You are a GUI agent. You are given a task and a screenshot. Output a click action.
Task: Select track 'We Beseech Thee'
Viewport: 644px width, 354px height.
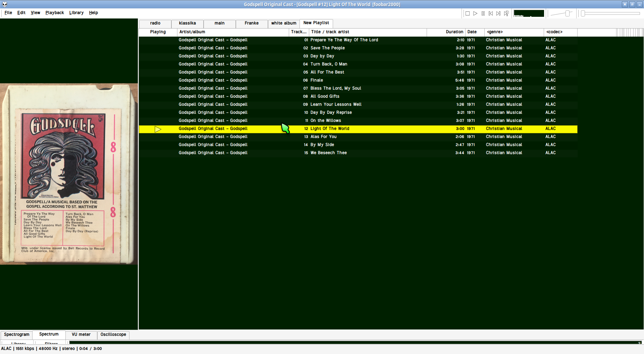point(358,153)
